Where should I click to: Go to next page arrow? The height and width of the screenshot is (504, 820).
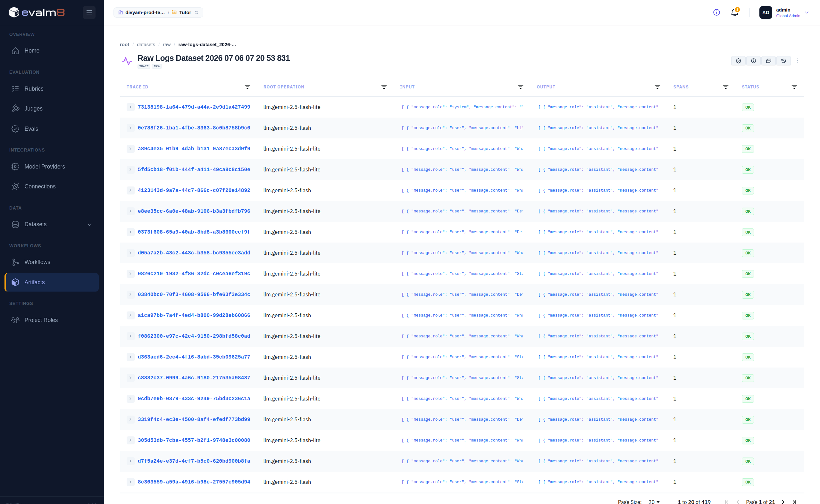tap(783, 502)
